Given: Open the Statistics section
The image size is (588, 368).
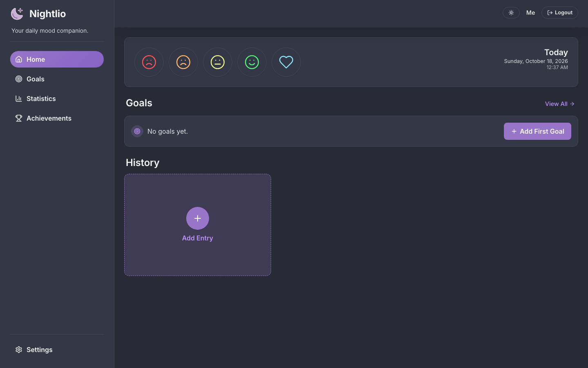Looking at the screenshot, I should [x=57, y=99].
